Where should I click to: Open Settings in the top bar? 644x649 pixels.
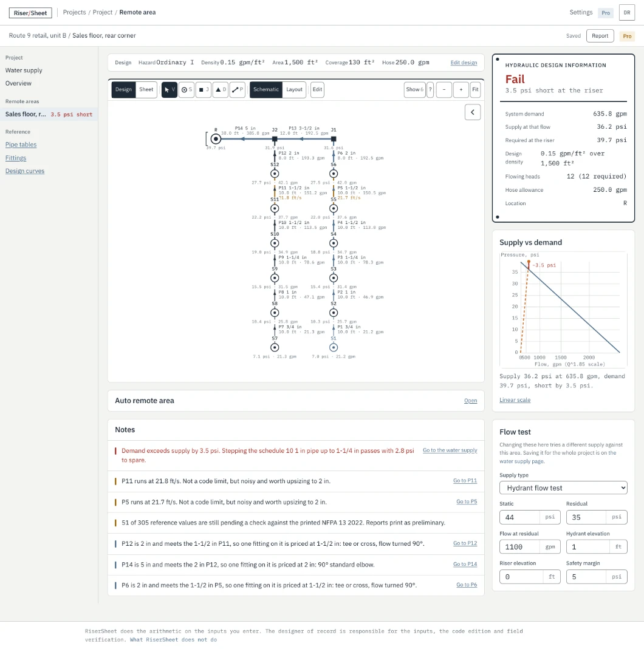(x=581, y=12)
